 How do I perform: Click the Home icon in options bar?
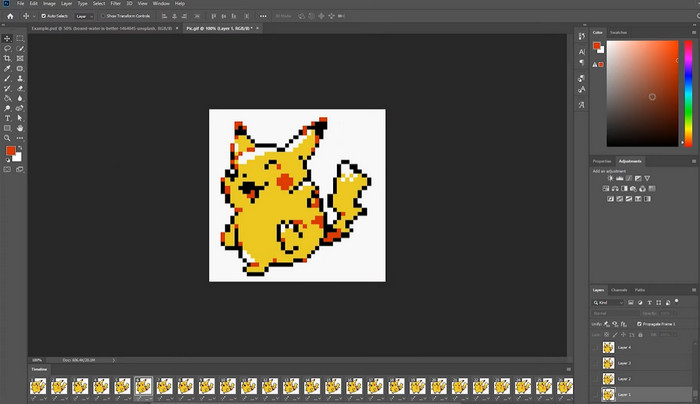[x=10, y=16]
